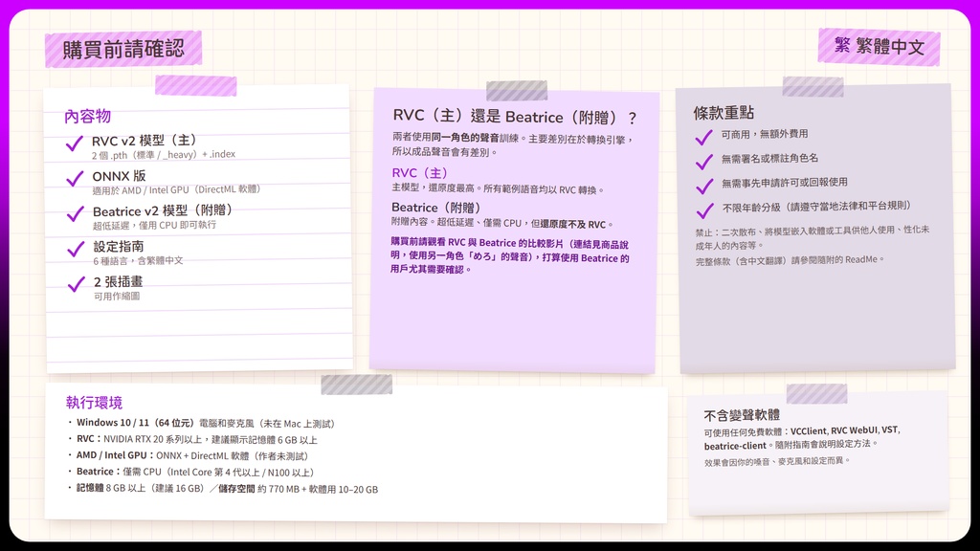Select the line 超低延遲，僅用 CPU 即可執行
Image resolution: width=980 pixels, height=551 pixels.
(x=154, y=225)
